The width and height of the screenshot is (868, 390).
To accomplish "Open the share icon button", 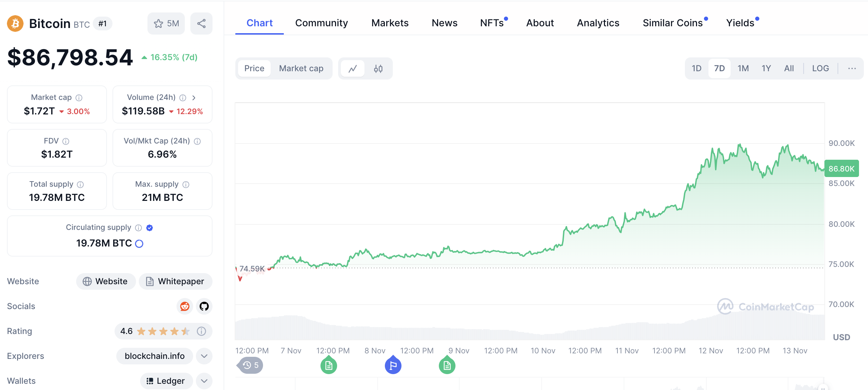I will pos(201,24).
